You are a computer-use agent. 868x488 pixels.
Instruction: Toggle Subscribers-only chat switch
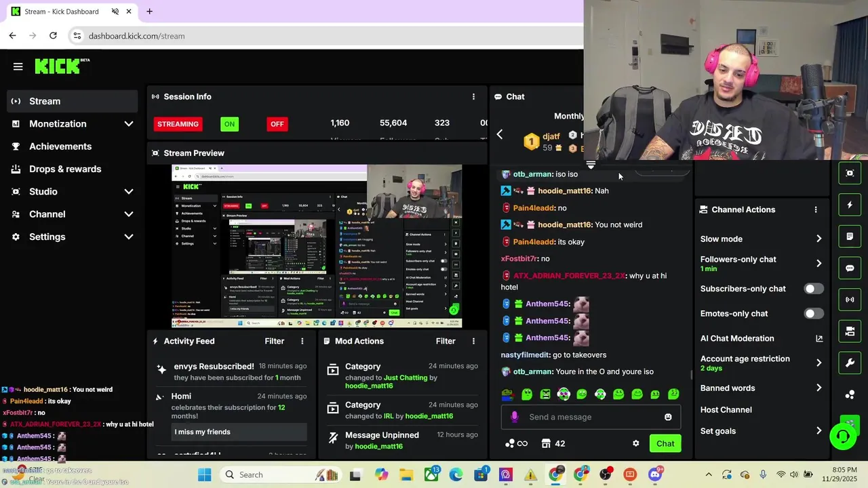[x=813, y=289]
